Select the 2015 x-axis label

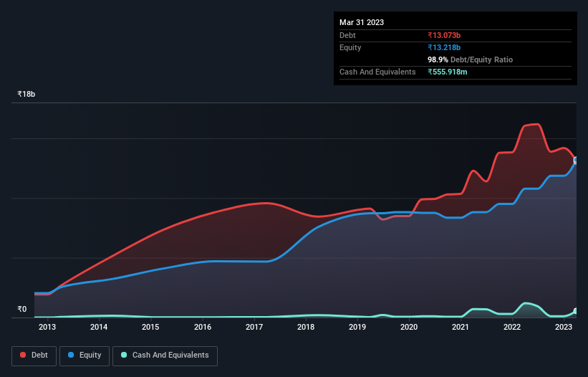pyautogui.click(x=150, y=327)
